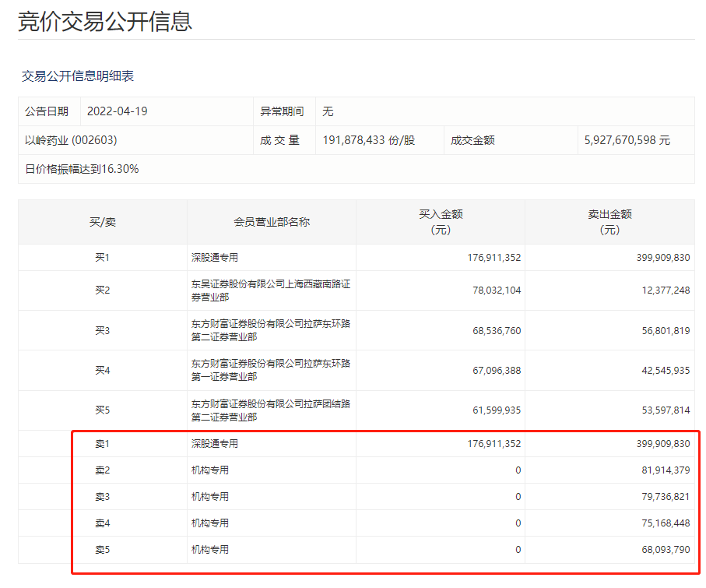This screenshot has width=706, height=588.
Task: Click the 买入金额（元） column header
Action: [x=441, y=222]
